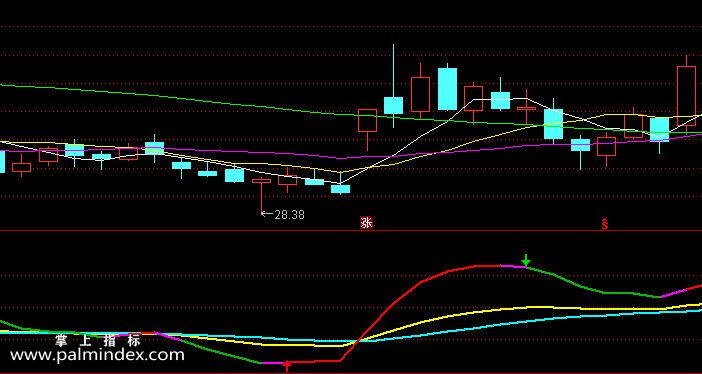Viewport: 702px width, 374px height.
Task: Click the red 涨 marker icon
Action: pos(367,223)
